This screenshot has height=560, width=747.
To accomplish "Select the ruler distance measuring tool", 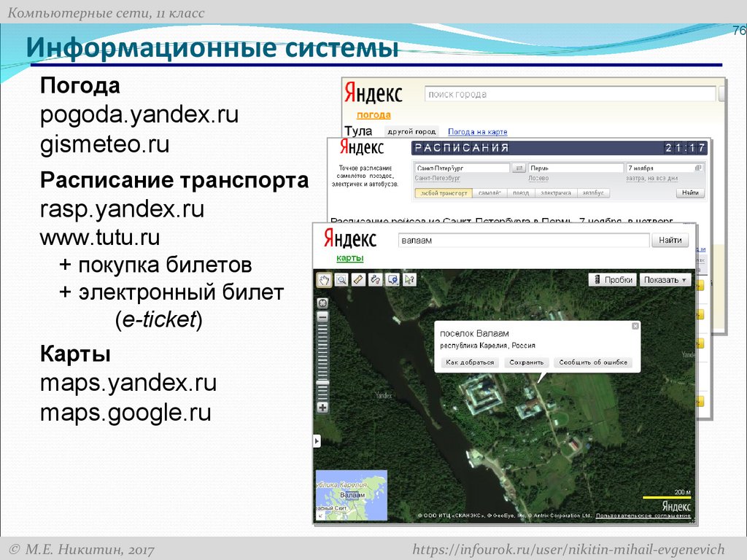I will (x=358, y=280).
